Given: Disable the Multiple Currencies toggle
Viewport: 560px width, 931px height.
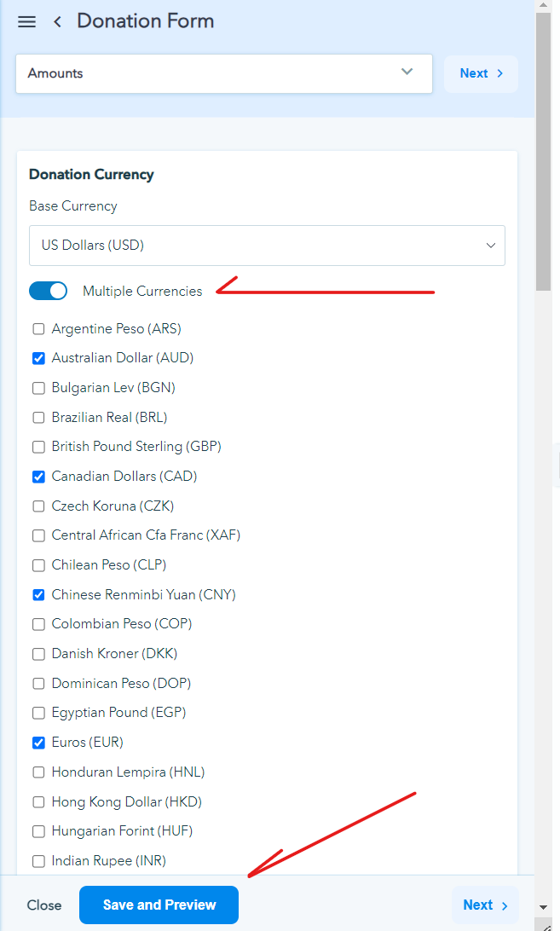Looking at the screenshot, I should (48, 292).
